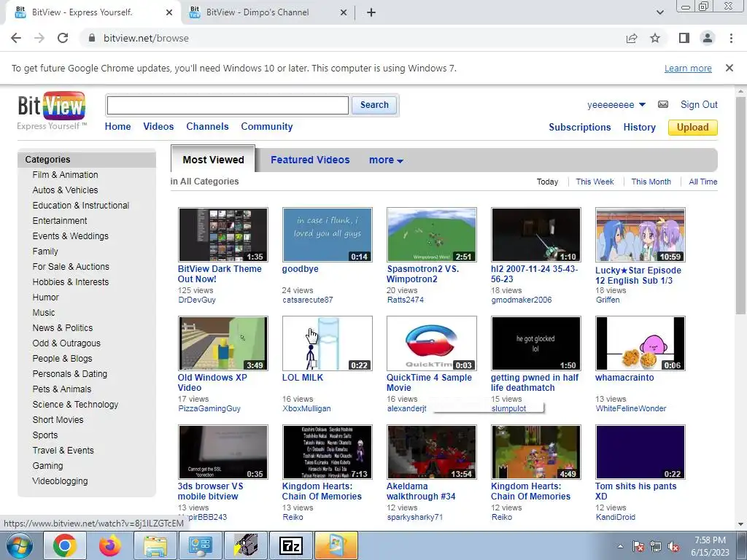Filter videos by This Month

click(651, 182)
